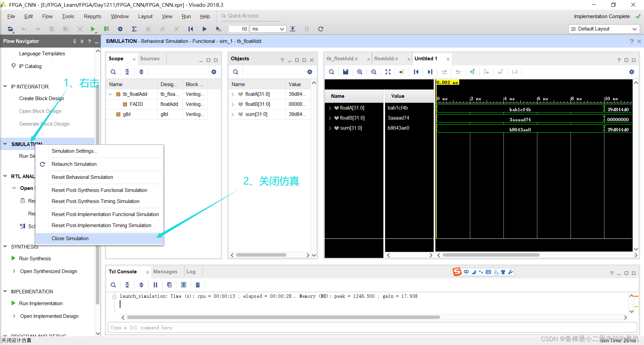Pause output in Tcl Console
644x345 pixels.
tap(155, 285)
